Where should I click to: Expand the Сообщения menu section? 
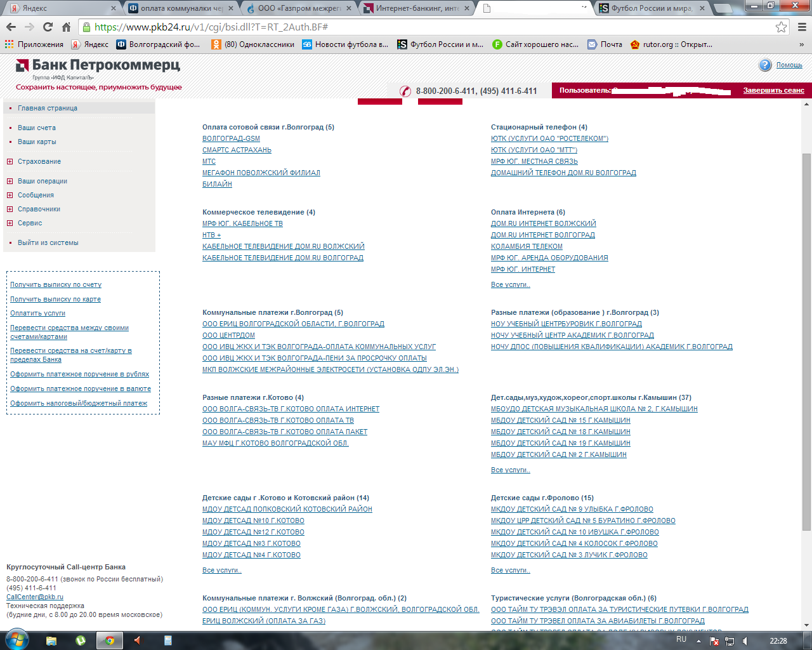coord(10,196)
